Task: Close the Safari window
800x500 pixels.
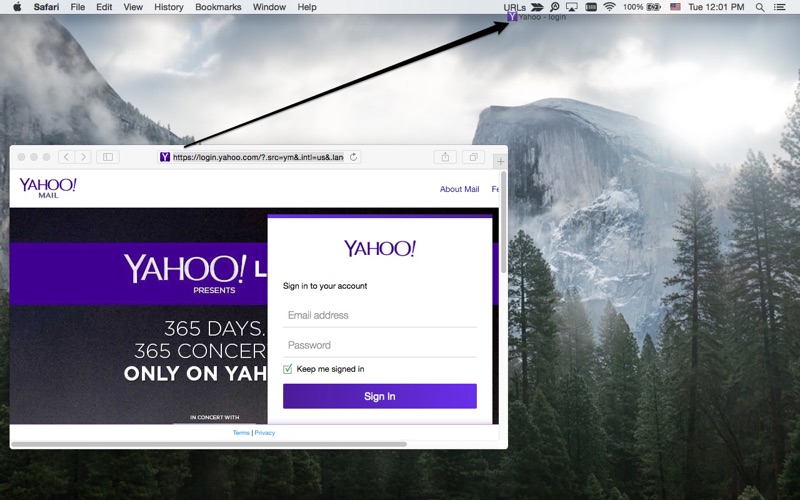Action: tap(21, 157)
